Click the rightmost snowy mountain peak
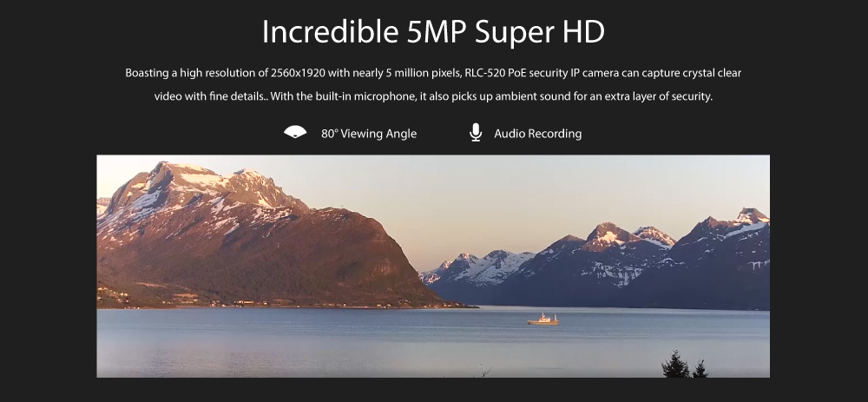 pos(752,214)
